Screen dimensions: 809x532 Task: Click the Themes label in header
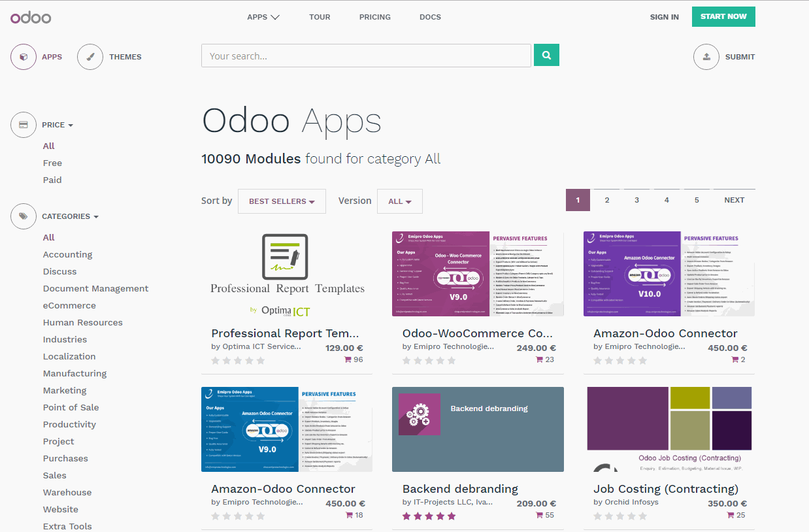click(125, 57)
